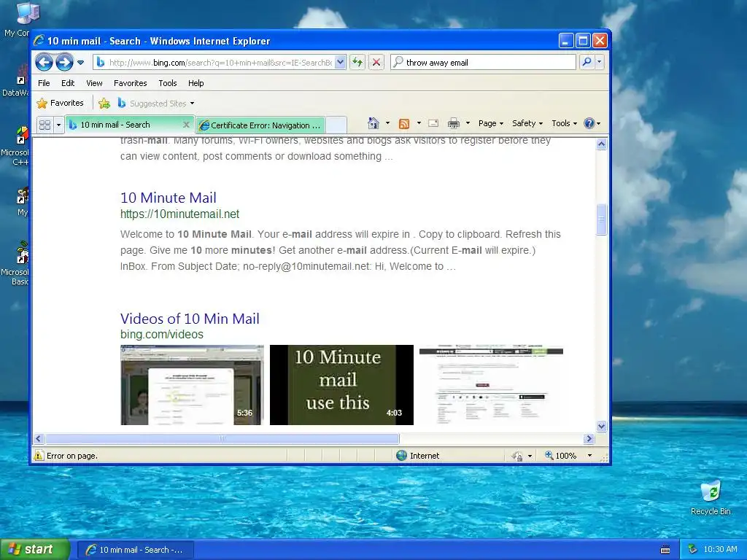Click the Internet zone globe icon
This screenshot has width=747, height=560.
pyautogui.click(x=402, y=456)
